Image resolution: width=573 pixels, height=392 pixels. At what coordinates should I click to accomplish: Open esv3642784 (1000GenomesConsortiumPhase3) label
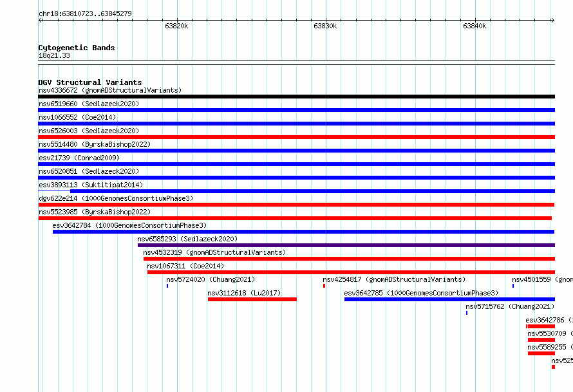129,225
